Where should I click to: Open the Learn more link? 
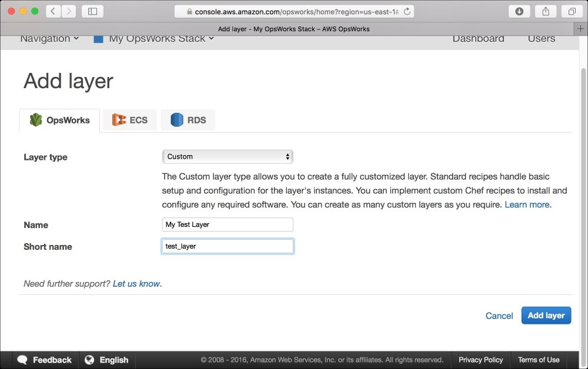click(527, 204)
